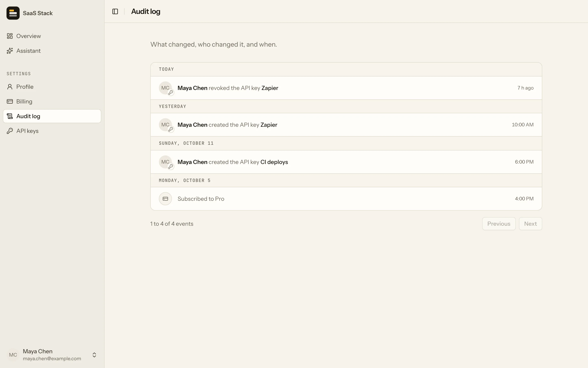
Task: Click the SaaS Stack logo icon
Action: click(x=13, y=13)
